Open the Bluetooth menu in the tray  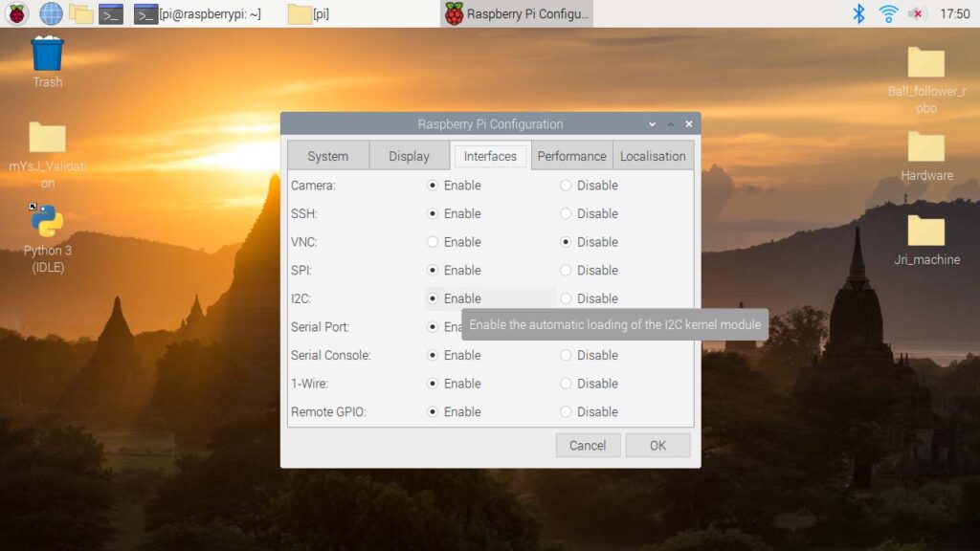pos(858,13)
